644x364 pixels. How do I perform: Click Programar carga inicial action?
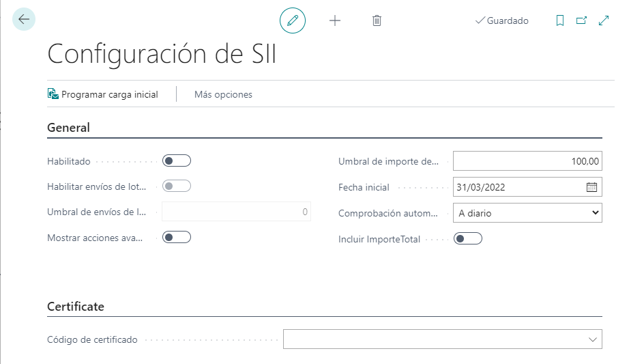coord(103,95)
